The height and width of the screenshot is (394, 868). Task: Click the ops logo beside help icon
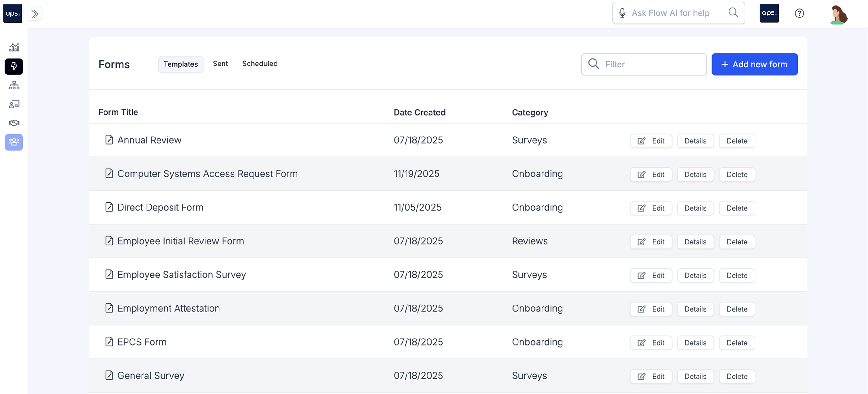[769, 13]
